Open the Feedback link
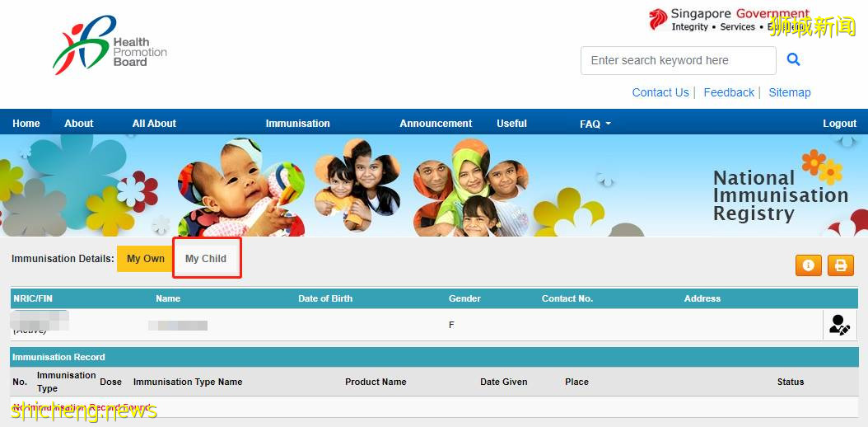 729,92
